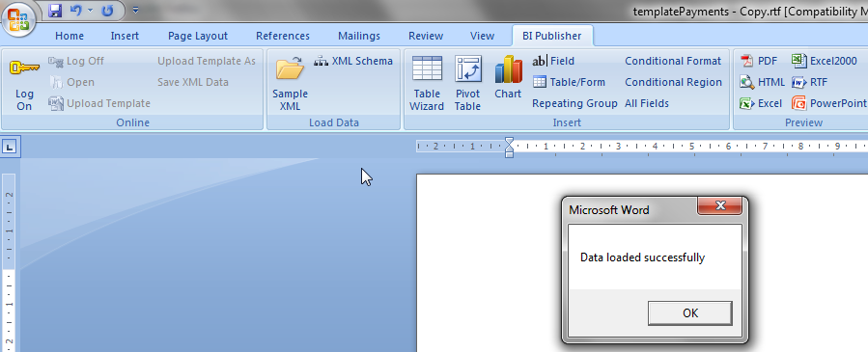Preview template as RTF

[810, 82]
